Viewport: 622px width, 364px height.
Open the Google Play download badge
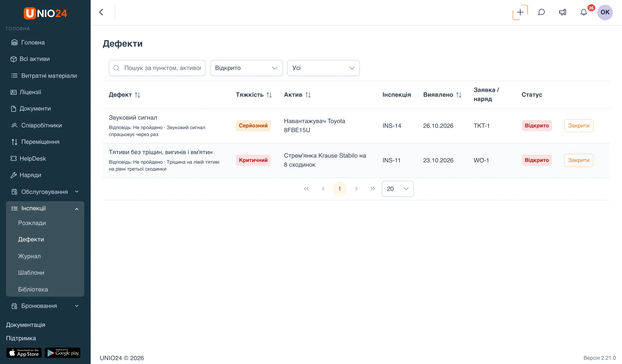pos(63,353)
